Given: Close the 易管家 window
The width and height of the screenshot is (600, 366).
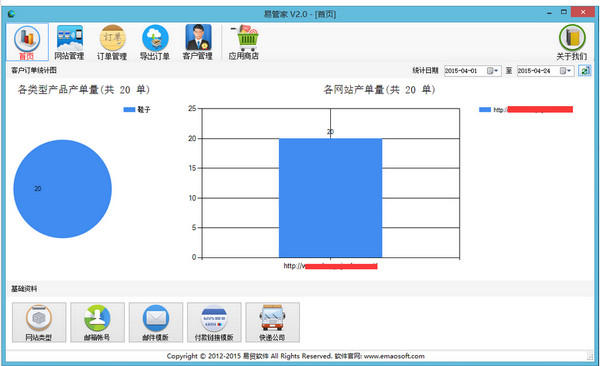Looking at the screenshot, I should 583,12.
